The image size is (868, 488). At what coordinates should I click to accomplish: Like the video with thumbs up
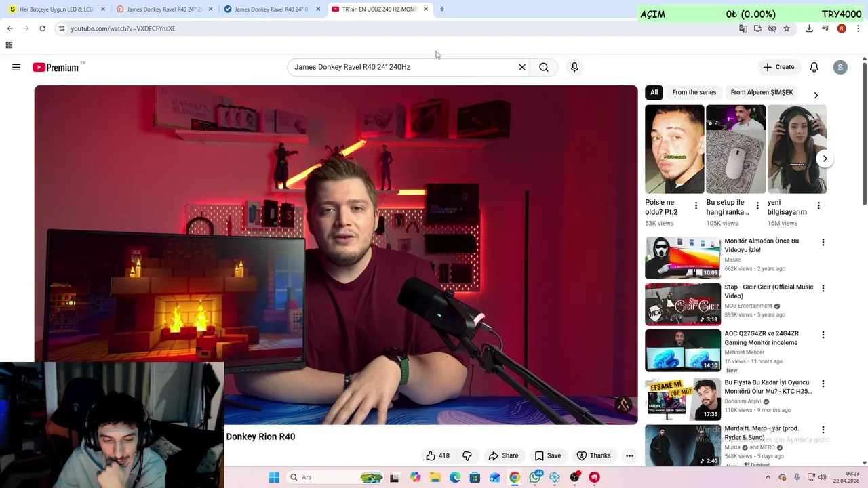click(437, 455)
